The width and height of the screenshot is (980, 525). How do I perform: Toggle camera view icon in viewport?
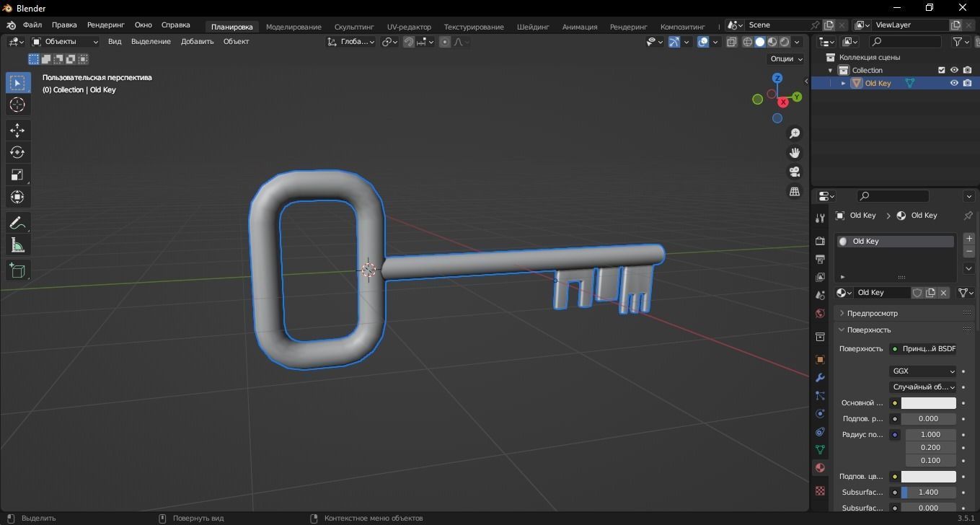(x=795, y=172)
